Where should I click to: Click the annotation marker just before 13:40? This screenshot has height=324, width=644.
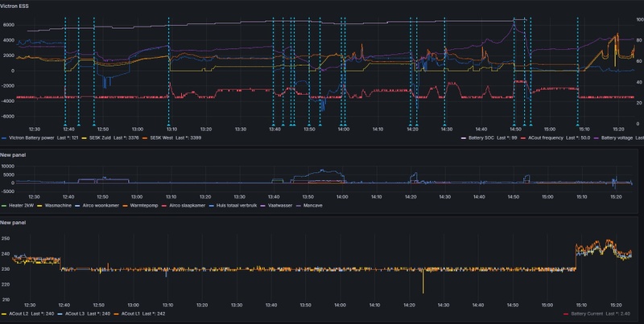(273, 125)
